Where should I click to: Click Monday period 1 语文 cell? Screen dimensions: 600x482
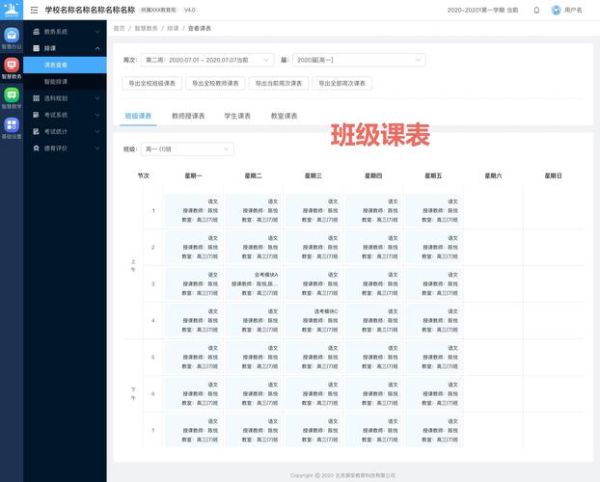(193, 210)
